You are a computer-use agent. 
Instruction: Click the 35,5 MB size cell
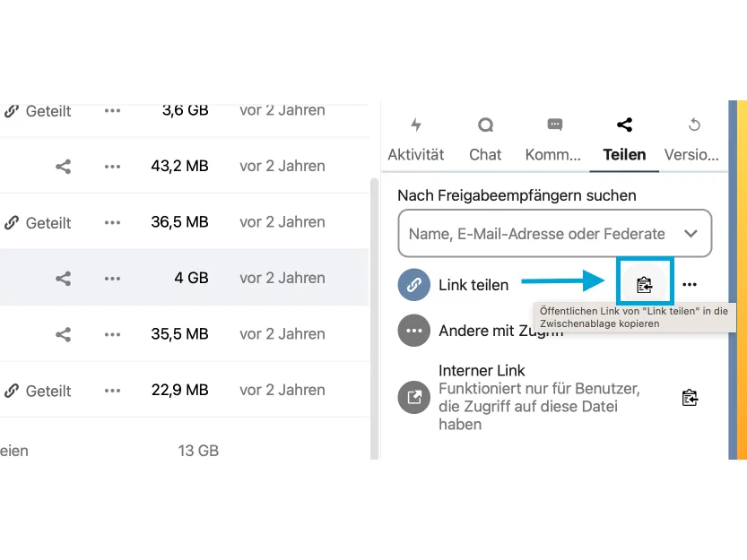coord(179,334)
